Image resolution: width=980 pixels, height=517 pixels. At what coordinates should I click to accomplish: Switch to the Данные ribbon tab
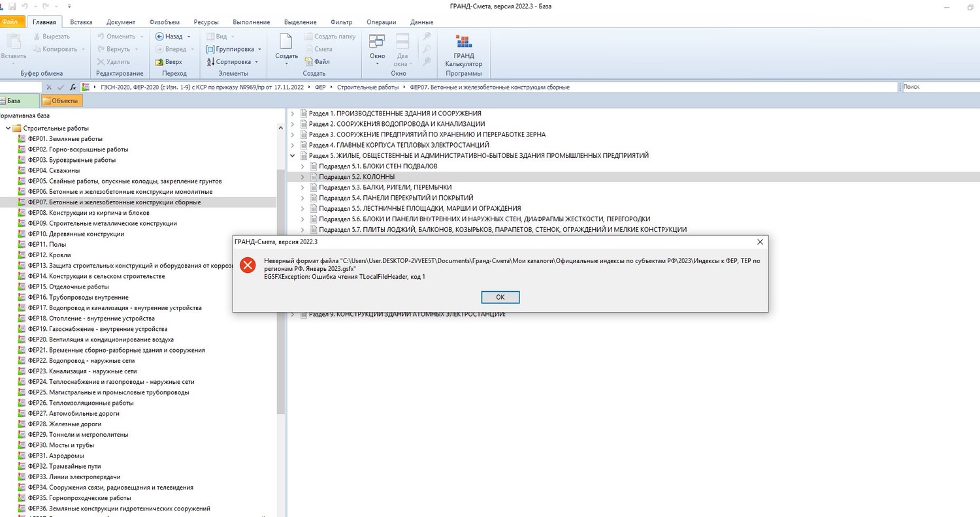422,22
